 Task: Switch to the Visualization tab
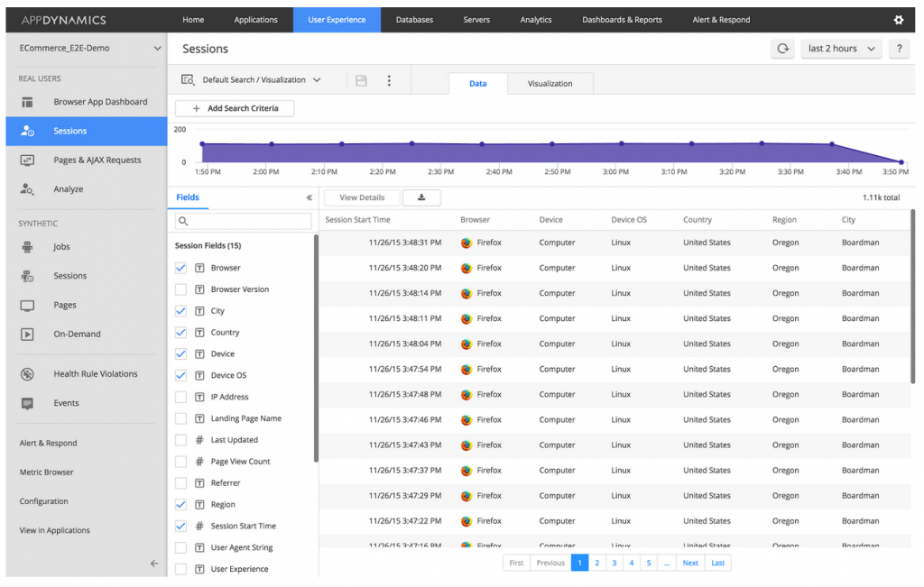[550, 84]
